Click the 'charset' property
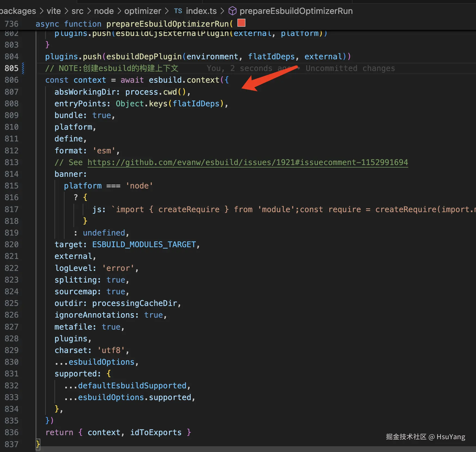Screen dimensions: 476x452 pos(71,350)
